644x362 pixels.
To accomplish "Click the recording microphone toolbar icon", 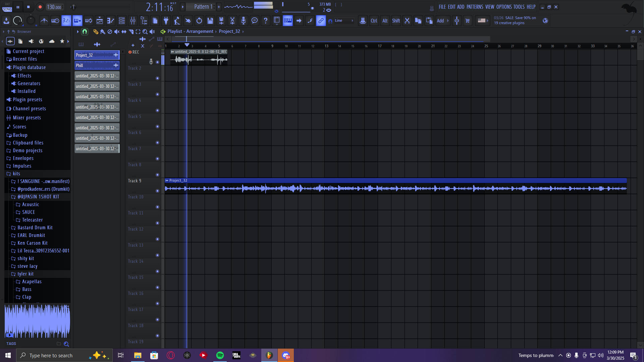I will point(244,21).
